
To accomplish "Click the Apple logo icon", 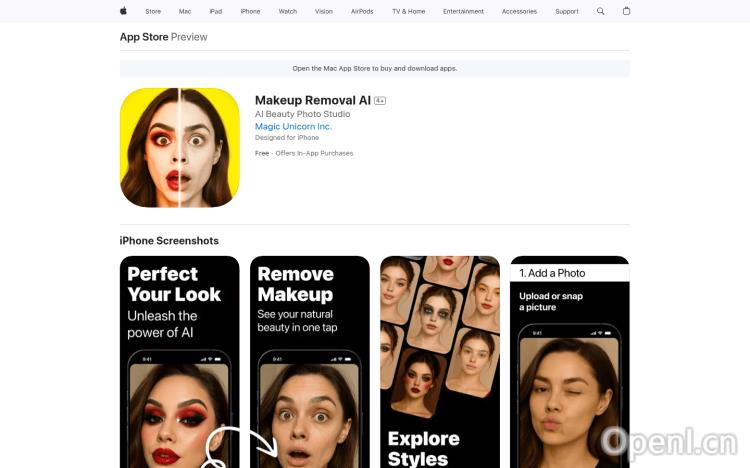I will coord(123,11).
